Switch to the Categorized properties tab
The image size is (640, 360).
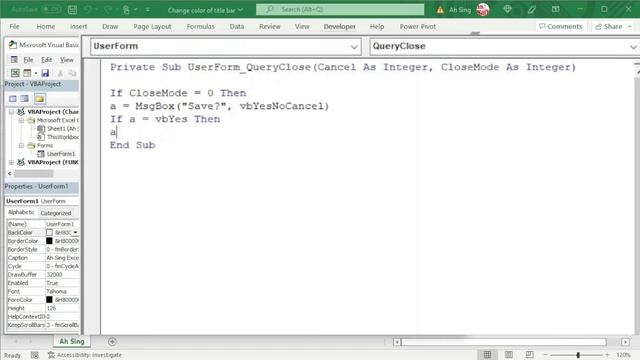(56, 213)
